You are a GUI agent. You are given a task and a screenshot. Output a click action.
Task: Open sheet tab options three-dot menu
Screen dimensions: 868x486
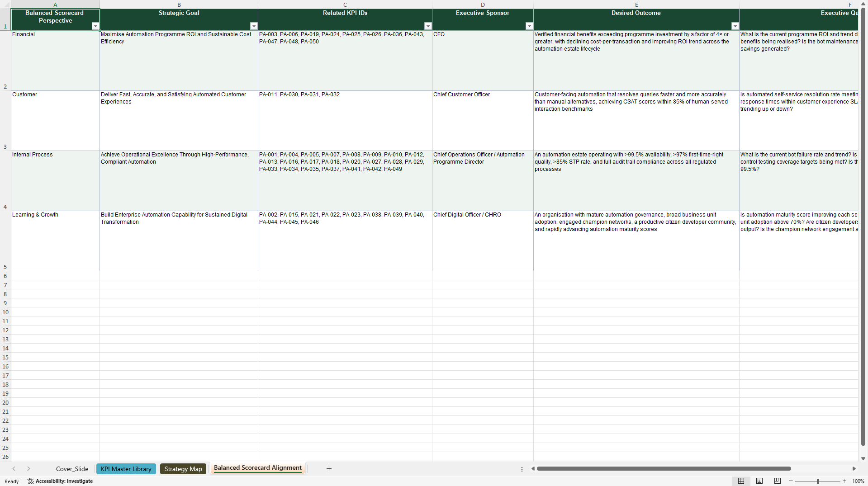point(522,469)
